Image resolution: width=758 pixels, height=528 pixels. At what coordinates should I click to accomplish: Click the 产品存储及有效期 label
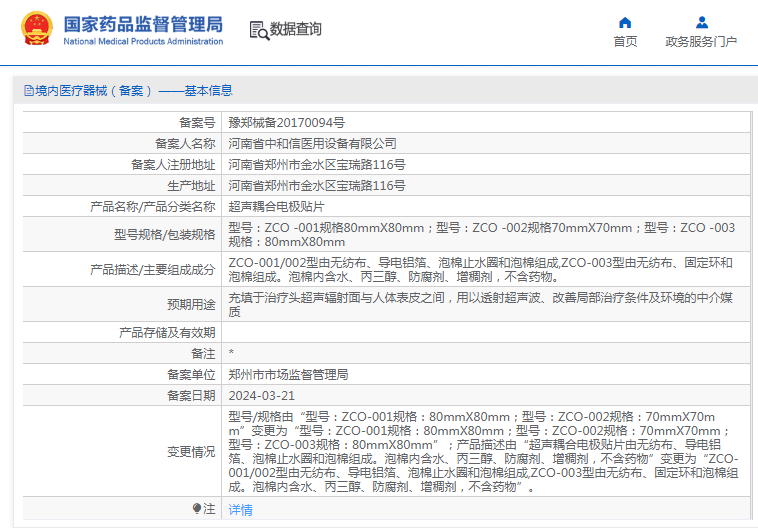[167, 332]
